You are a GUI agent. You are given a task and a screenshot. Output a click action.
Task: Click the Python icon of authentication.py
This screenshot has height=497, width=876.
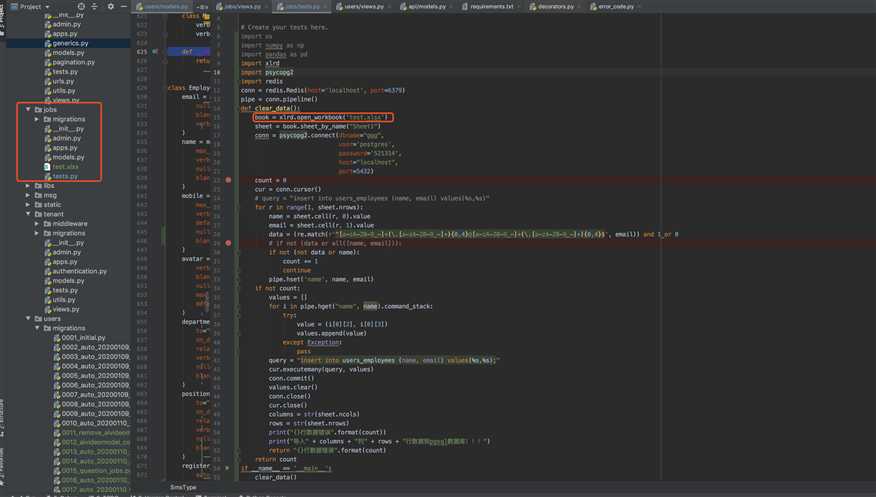tap(47, 271)
